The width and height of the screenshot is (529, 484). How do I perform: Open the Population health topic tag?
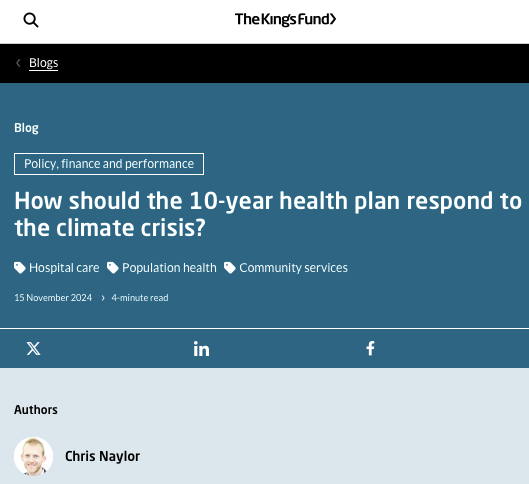tap(169, 268)
